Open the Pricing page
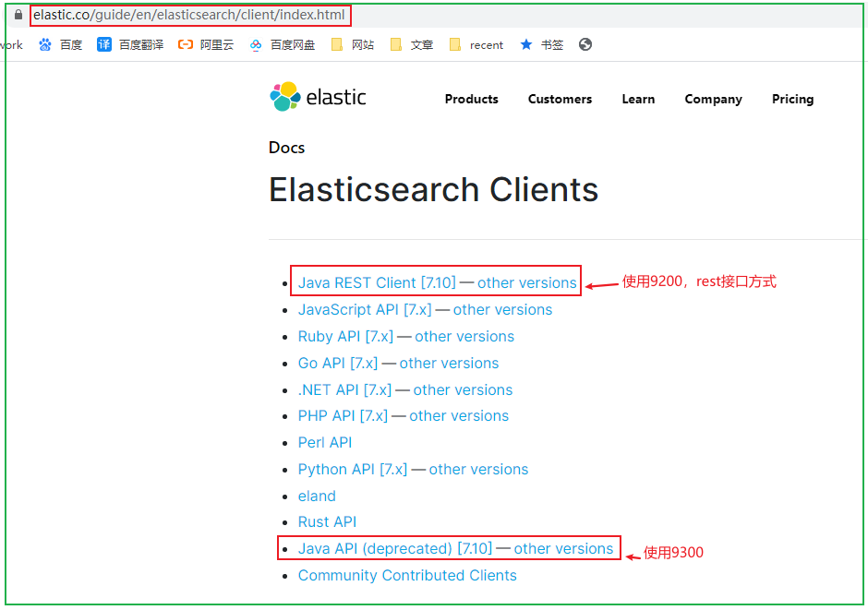 [792, 100]
